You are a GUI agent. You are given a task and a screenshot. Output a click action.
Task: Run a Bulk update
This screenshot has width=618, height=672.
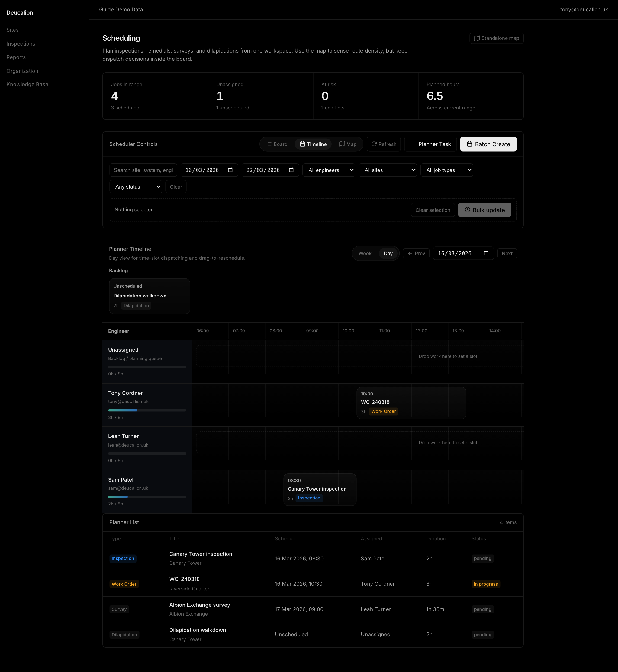(485, 210)
